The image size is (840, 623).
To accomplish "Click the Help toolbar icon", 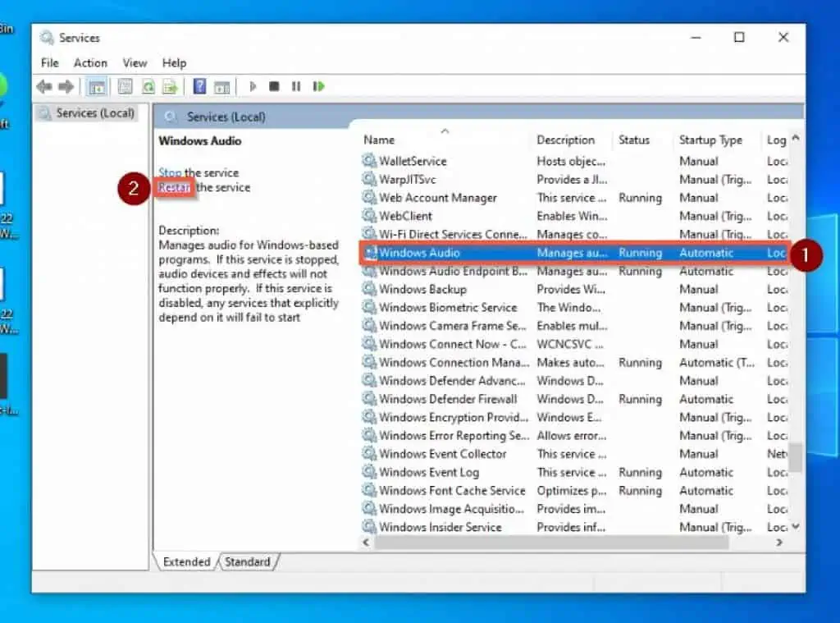I will point(199,86).
